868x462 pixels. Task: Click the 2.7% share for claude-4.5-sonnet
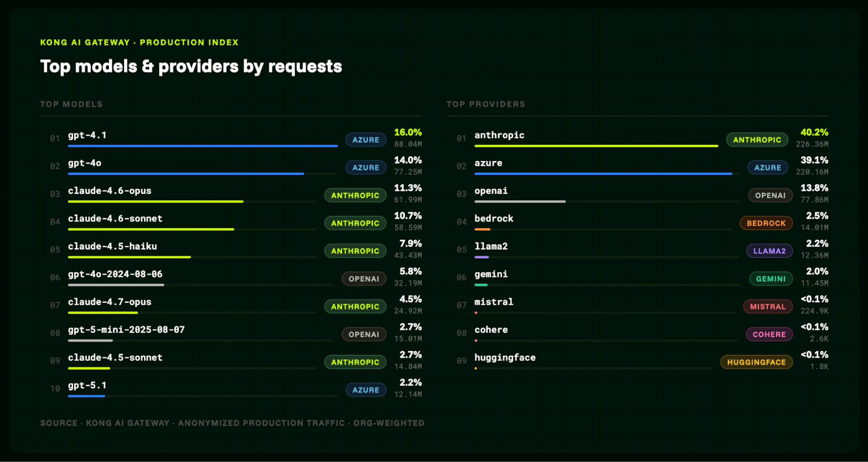coord(411,354)
